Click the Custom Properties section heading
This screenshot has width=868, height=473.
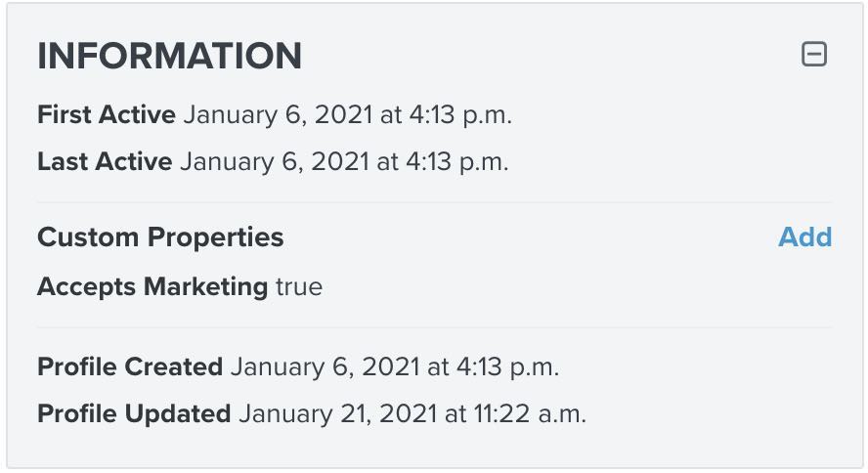tap(160, 237)
